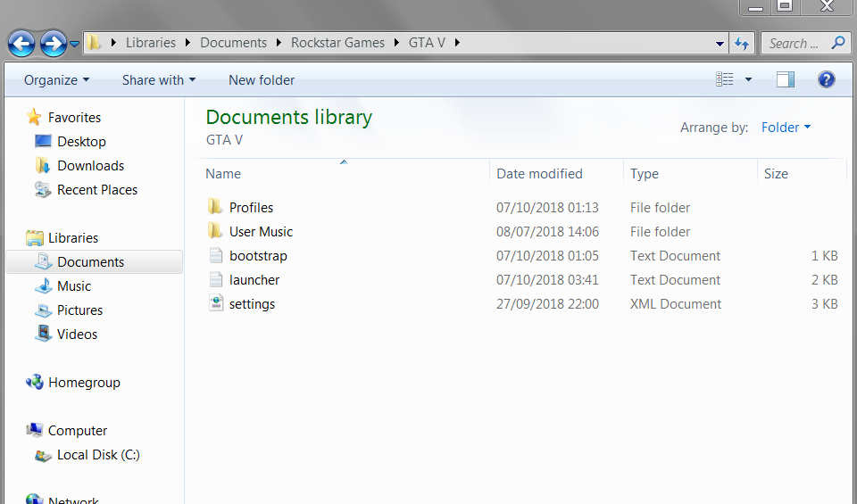857x504 pixels.
Task: Select the bootstrap text file
Action: pos(258,255)
